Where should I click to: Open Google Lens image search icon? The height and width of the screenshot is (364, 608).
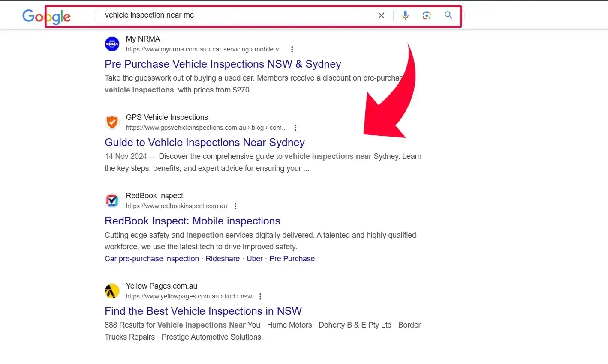point(427,15)
